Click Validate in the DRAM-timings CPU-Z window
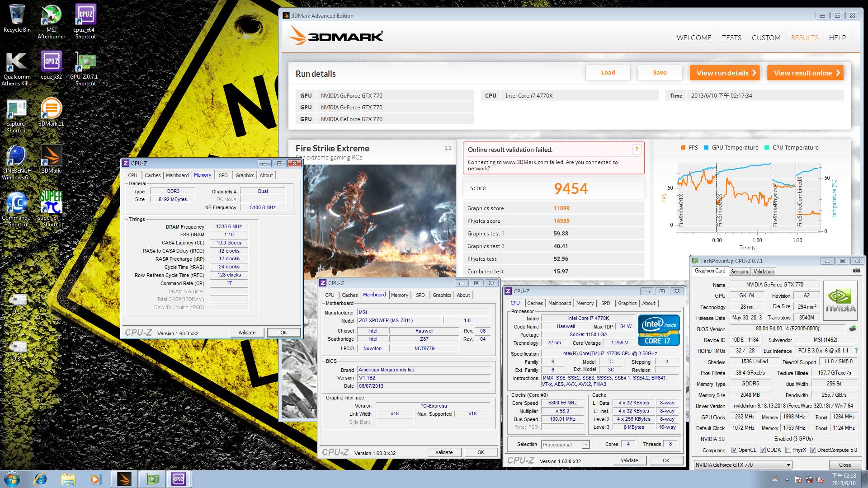 click(x=247, y=333)
